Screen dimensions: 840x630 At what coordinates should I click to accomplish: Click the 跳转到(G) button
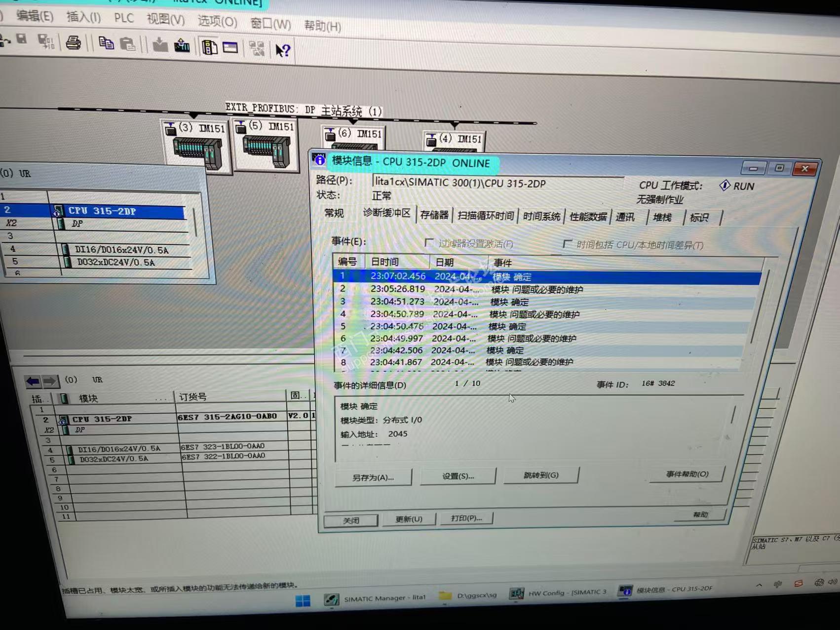541,475
